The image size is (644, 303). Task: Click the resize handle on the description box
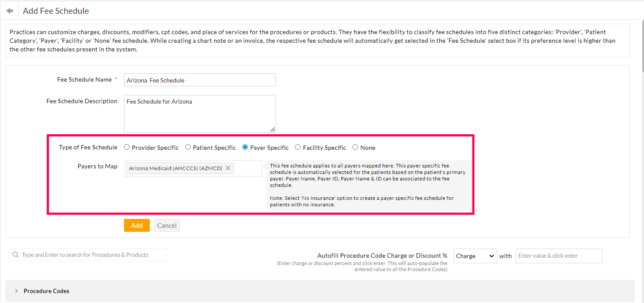click(x=273, y=129)
